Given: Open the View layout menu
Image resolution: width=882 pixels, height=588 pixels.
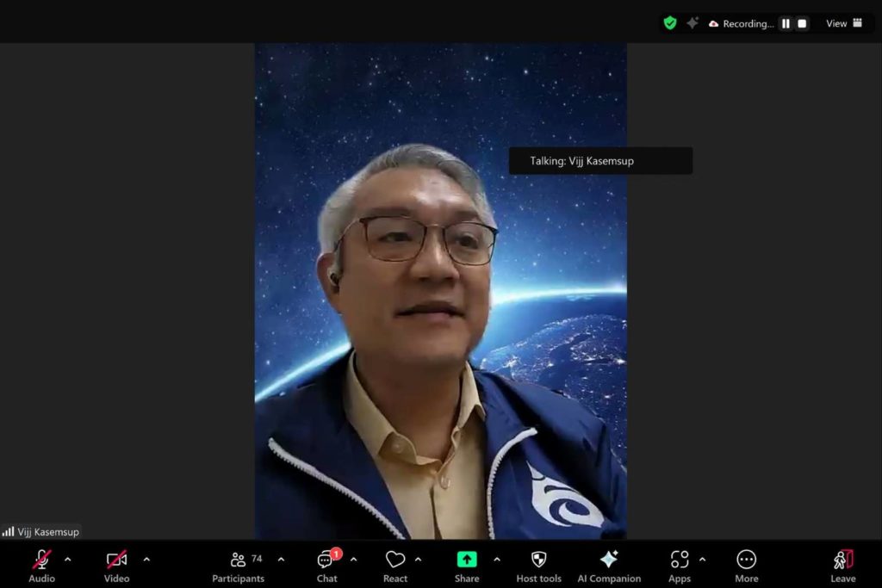Looking at the screenshot, I should [844, 23].
